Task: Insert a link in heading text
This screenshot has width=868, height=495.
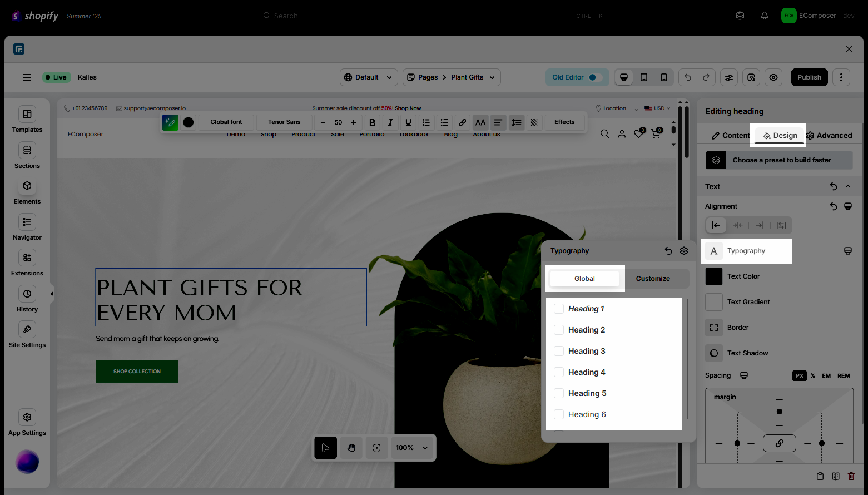Action: pyautogui.click(x=462, y=122)
